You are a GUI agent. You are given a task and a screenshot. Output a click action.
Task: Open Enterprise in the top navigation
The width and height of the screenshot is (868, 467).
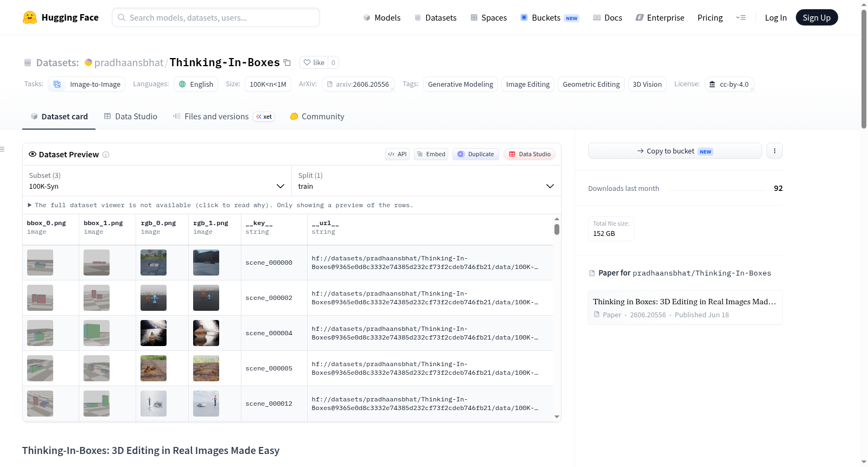tap(660, 17)
